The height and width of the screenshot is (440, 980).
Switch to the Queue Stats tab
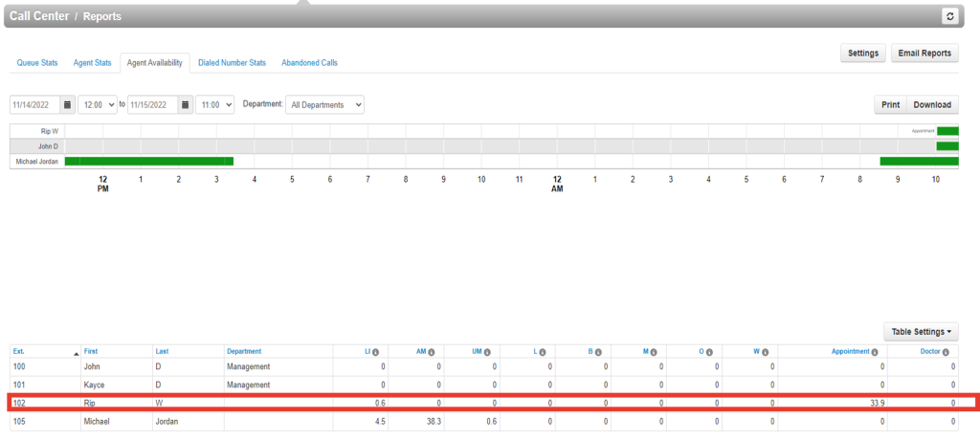37,63
